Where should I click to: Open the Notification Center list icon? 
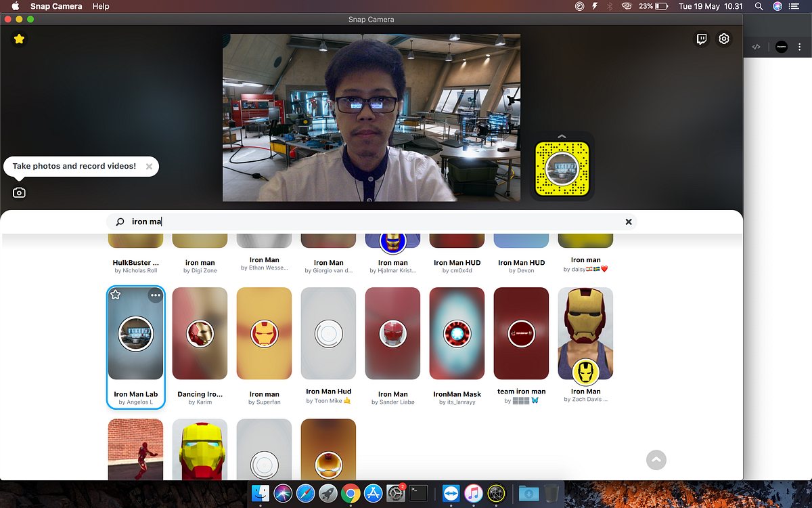click(x=794, y=6)
